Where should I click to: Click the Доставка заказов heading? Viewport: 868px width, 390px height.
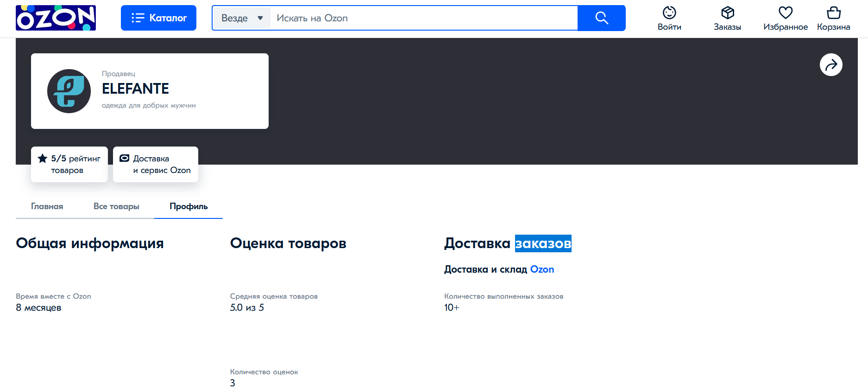[508, 243]
